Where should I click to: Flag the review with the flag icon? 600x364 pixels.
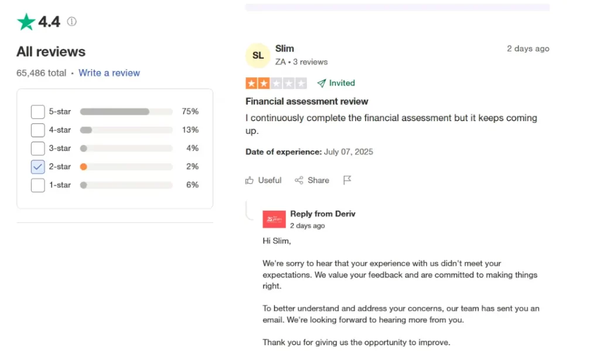347,180
